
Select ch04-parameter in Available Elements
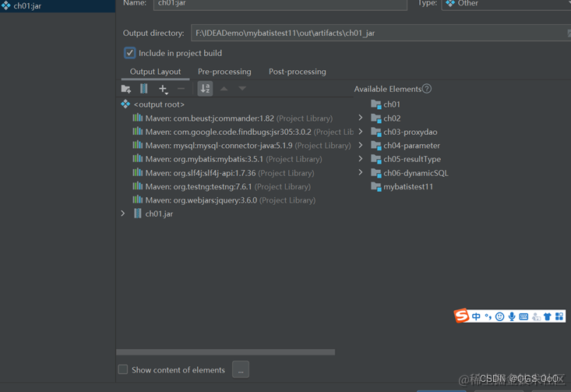coord(411,146)
